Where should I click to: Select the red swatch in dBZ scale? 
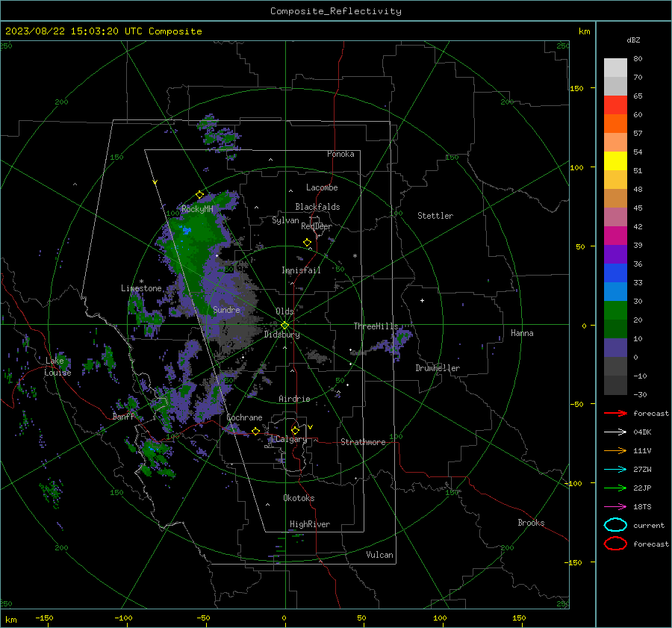click(x=615, y=105)
